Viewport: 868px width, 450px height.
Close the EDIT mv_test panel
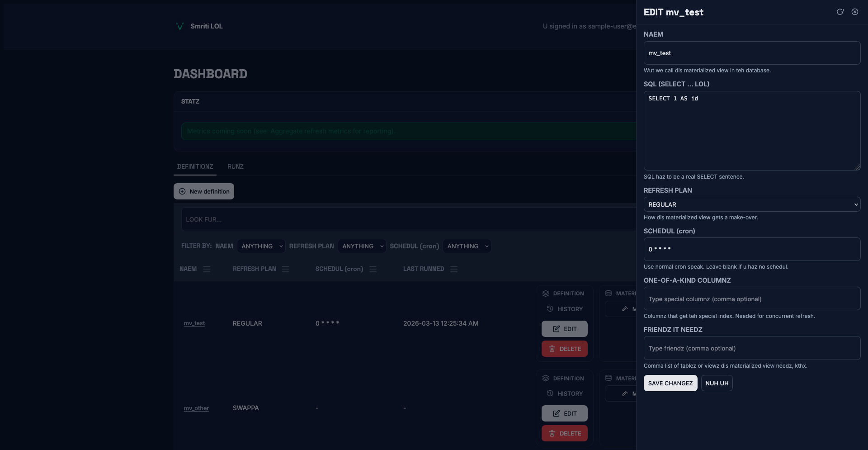pyautogui.click(x=854, y=12)
